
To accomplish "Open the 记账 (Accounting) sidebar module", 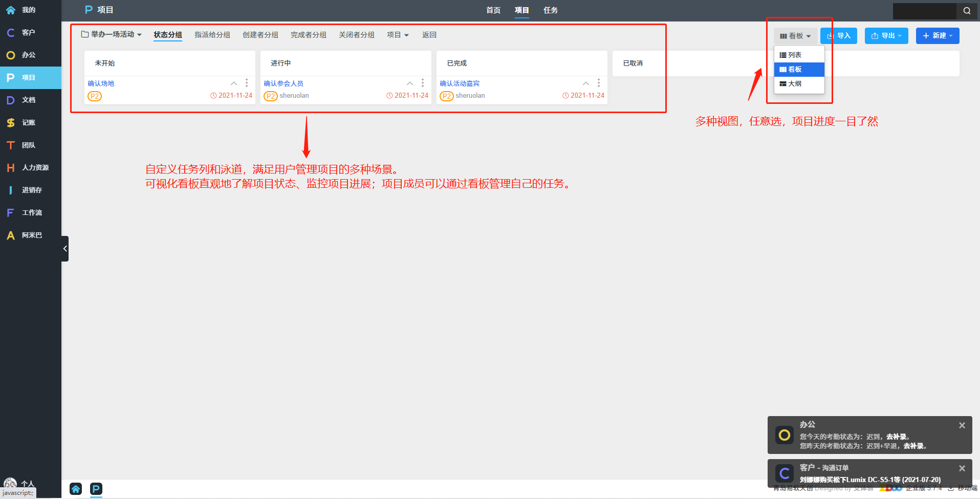I will tap(28, 123).
